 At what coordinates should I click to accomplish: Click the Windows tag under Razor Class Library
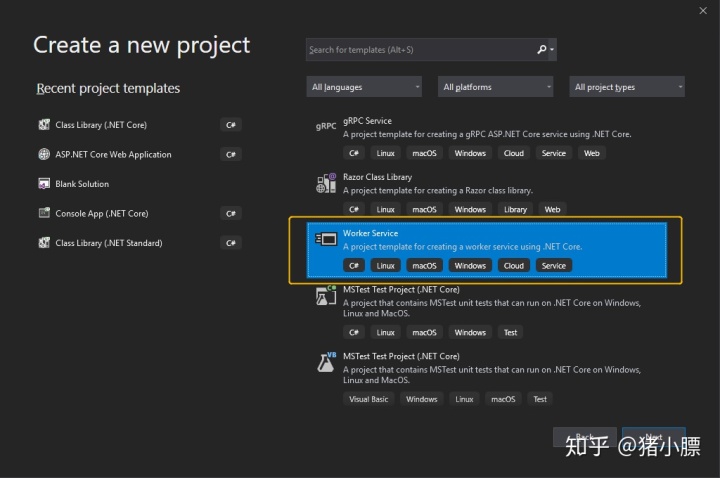pyautogui.click(x=470, y=209)
